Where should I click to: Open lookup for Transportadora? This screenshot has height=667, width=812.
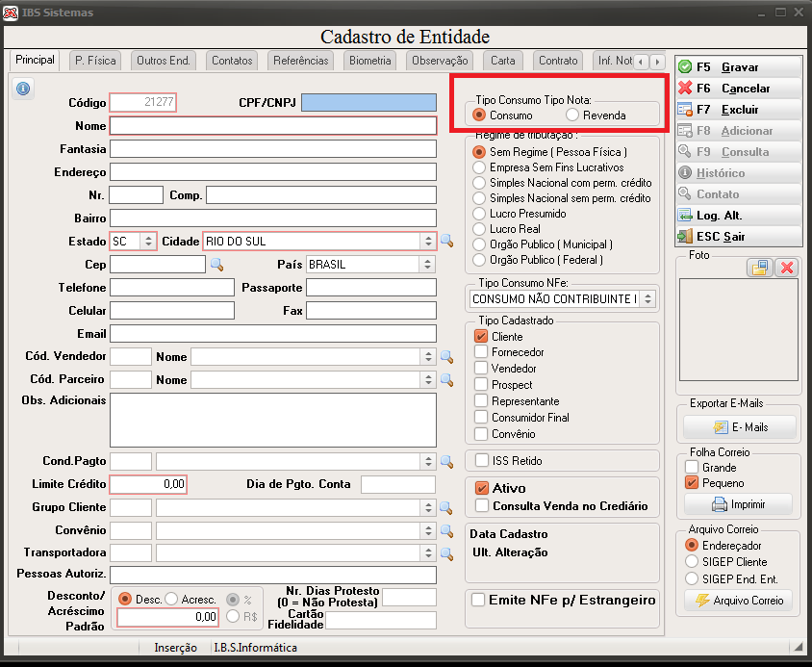click(446, 553)
